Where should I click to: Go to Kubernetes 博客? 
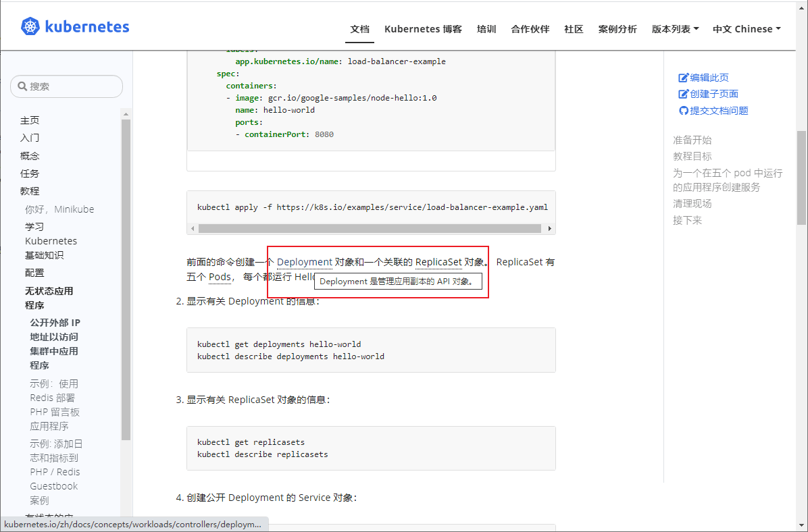tap(423, 29)
